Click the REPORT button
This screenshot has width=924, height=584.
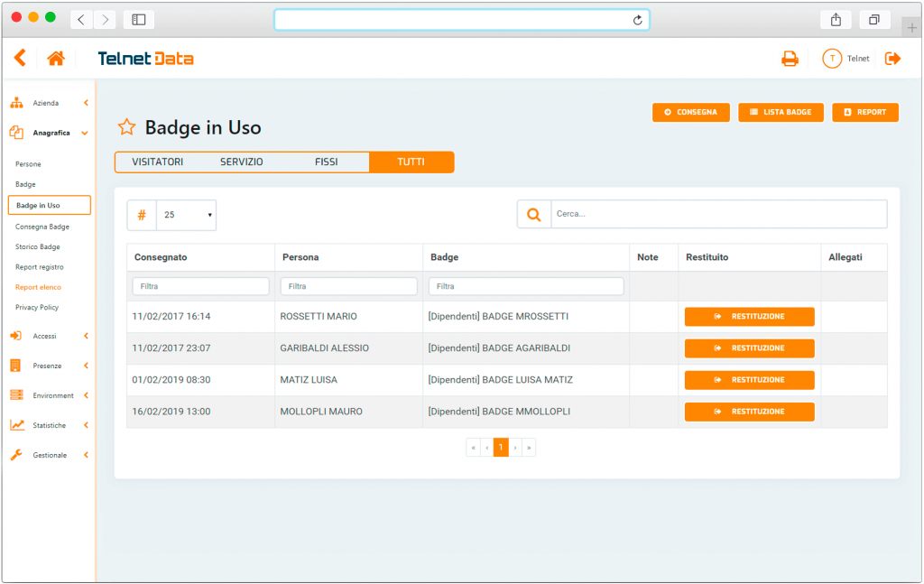pyautogui.click(x=865, y=112)
